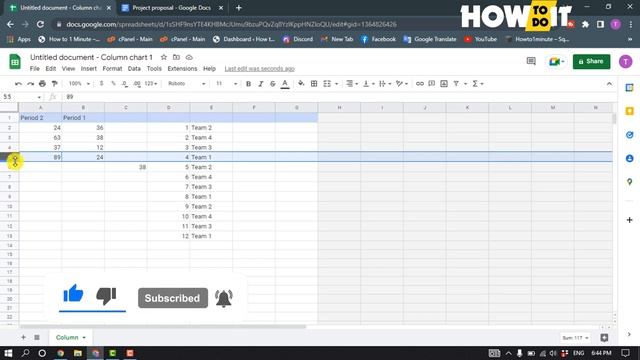
Task: Open the Format menu
Action: (112, 69)
